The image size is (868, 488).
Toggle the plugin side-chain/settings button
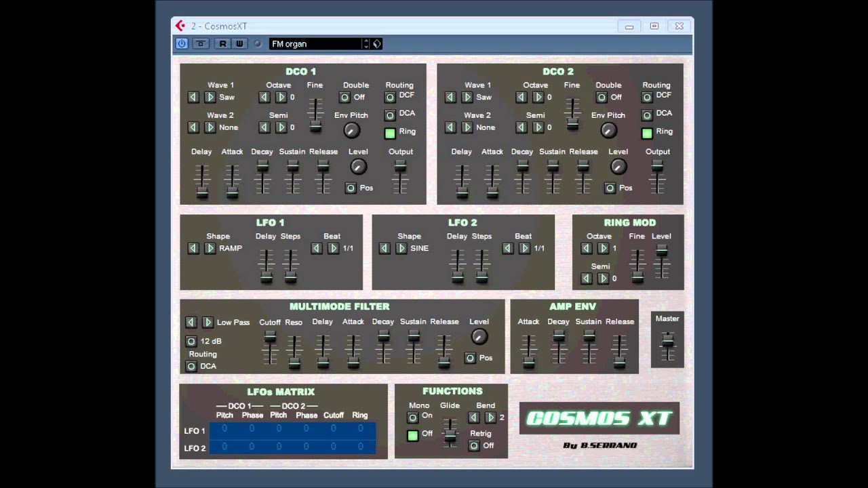(200, 43)
